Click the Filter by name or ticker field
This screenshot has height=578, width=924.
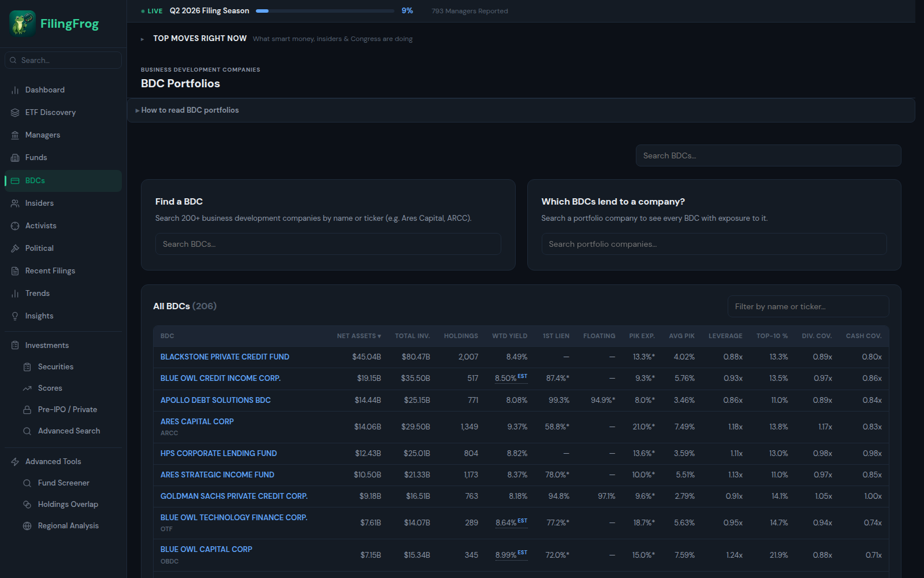808,306
